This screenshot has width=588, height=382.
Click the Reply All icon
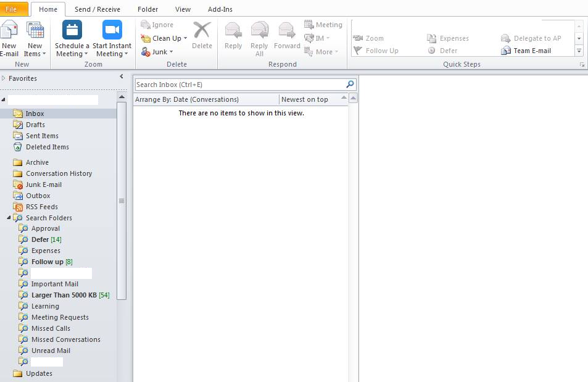[259, 34]
